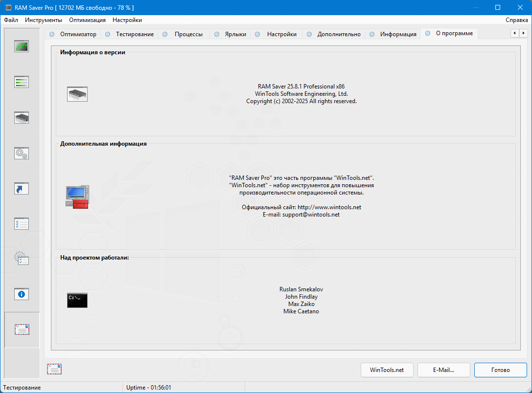
Task: Switch to the Оптимизатор tab
Action: click(73, 34)
